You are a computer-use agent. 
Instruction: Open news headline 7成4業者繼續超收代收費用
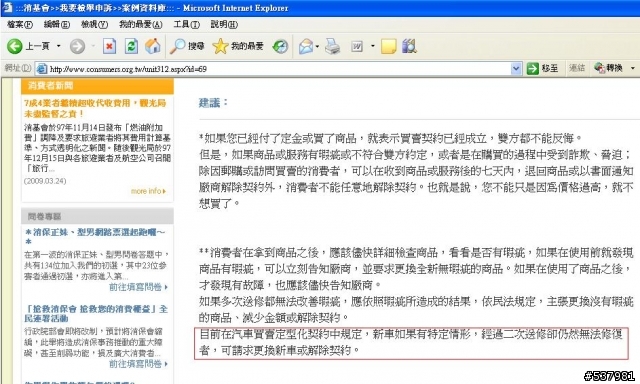(95, 108)
